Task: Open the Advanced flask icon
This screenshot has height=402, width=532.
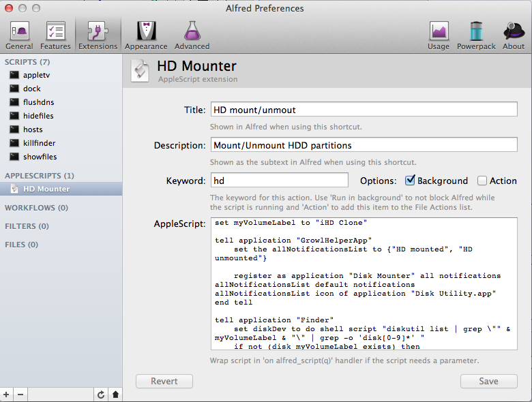Action: click(192, 35)
